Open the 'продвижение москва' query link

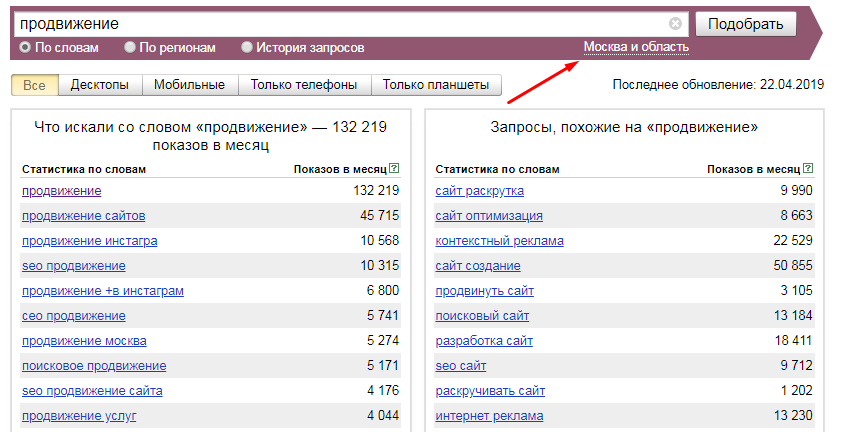(x=84, y=341)
